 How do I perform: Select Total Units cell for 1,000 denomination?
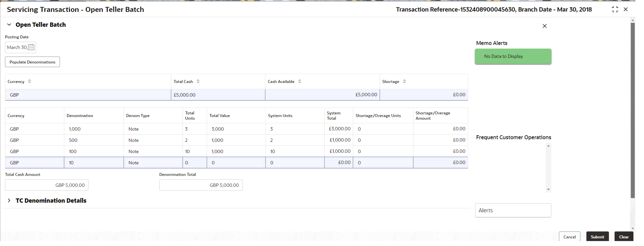(x=194, y=129)
